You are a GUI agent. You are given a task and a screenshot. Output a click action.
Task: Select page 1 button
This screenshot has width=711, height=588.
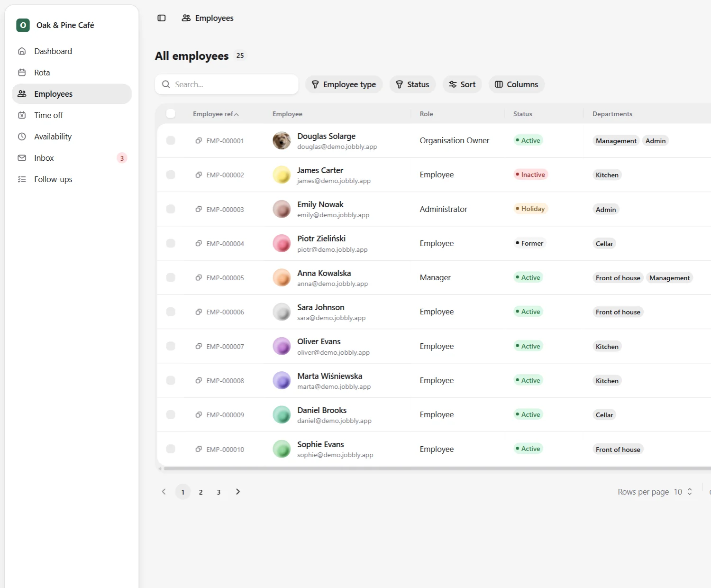point(183,492)
